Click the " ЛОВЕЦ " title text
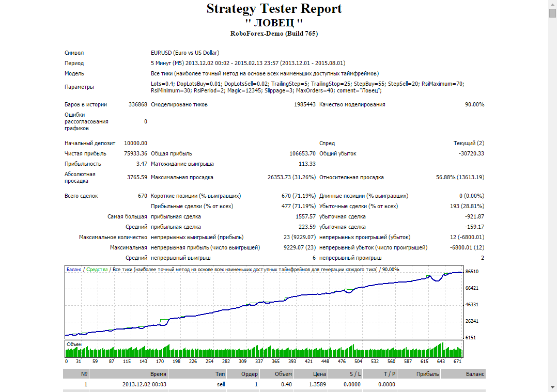This screenshot has height=392, width=557. point(274,23)
